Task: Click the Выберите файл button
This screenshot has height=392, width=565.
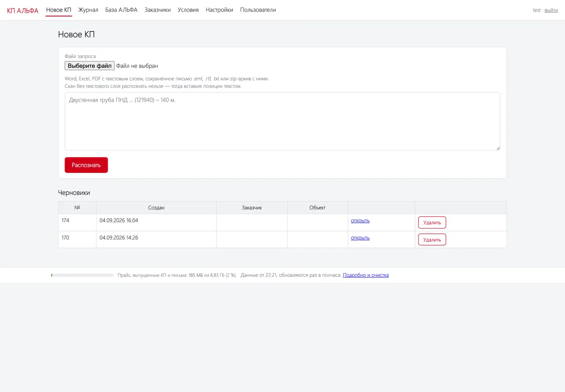Action: tap(90, 66)
